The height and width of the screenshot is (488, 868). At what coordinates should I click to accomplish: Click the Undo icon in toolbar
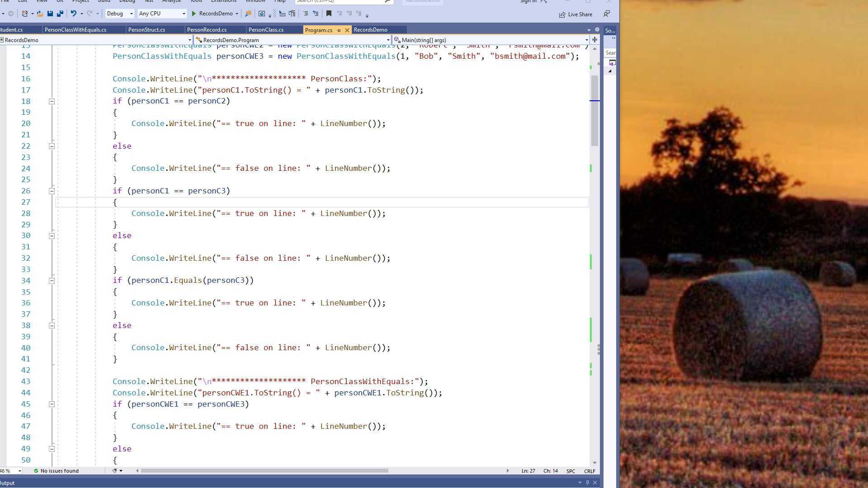point(74,14)
